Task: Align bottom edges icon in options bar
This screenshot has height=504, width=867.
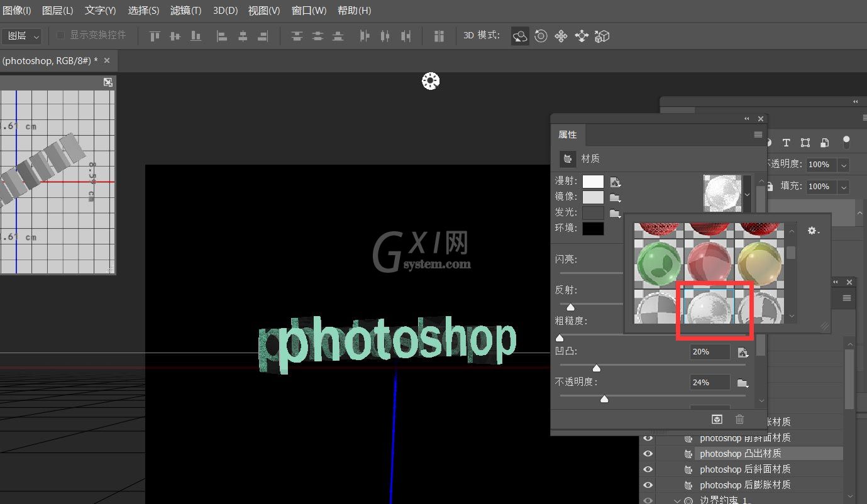Action: pyautogui.click(x=196, y=36)
